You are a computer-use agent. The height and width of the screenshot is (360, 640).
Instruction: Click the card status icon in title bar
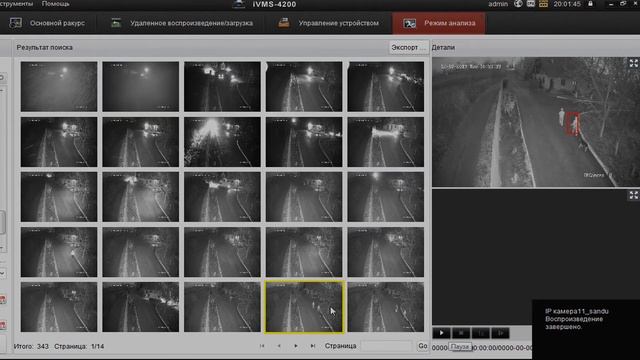point(531,4)
